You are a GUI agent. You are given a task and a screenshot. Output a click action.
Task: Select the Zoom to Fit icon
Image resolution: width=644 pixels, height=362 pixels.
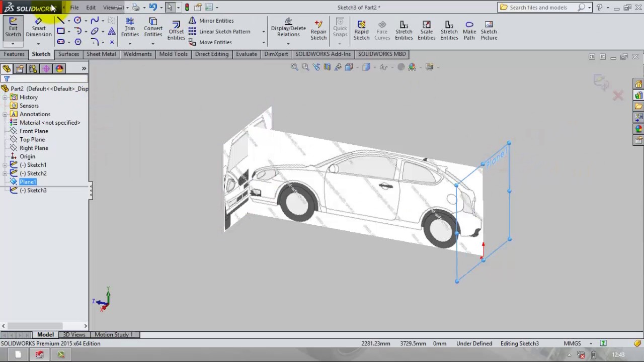294,66
